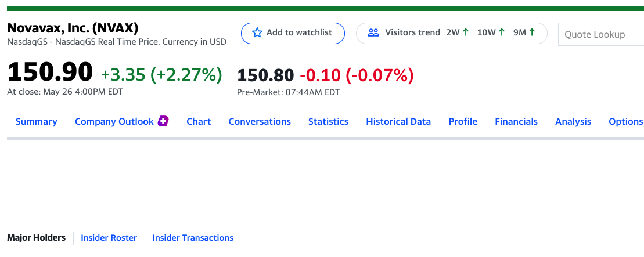644x257 pixels.
Task: Open the Visitors trend pill
Action: [452, 33]
